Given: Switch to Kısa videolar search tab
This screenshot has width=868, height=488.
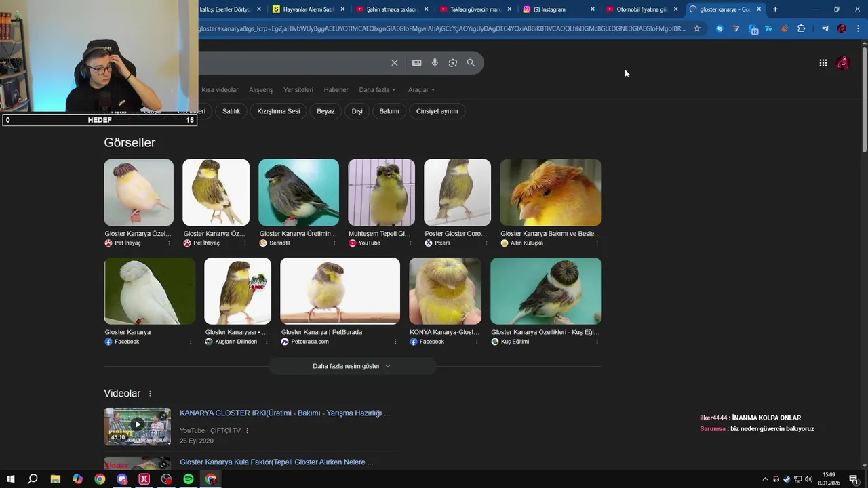Looking at the screenshot, I should [220, 90].
